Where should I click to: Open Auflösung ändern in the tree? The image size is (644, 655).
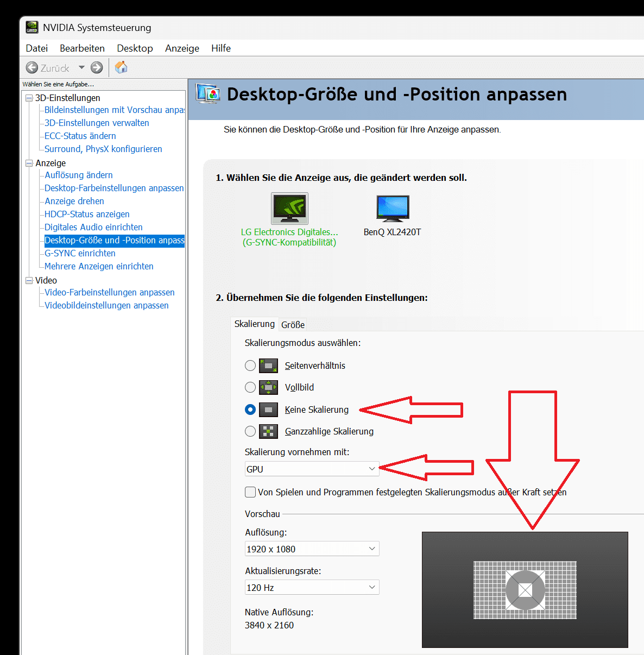[79, 175]
